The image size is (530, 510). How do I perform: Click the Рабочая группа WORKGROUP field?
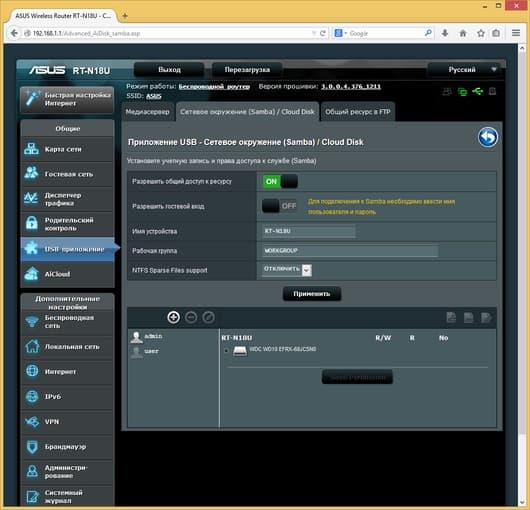pyautogui.click(x=351, y=251)
